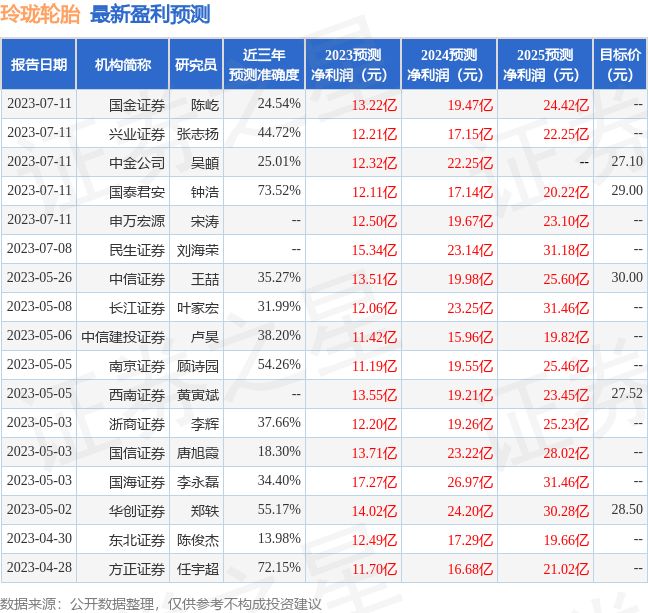Click analyst name 郑轶

205,511
